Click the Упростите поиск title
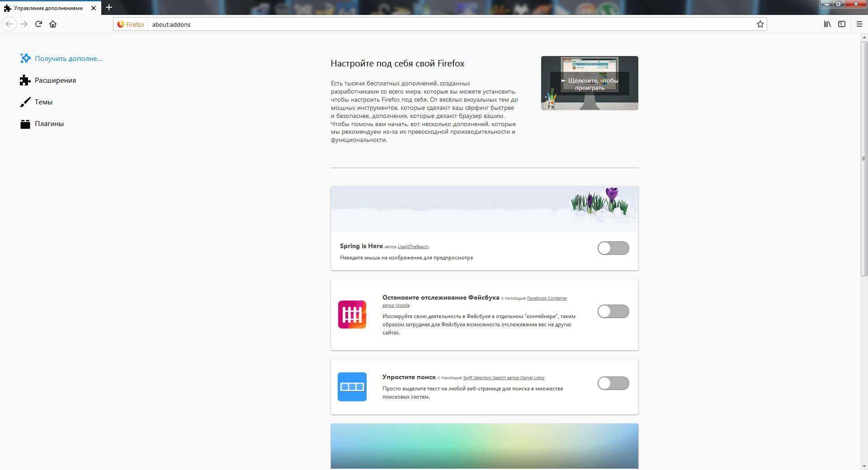Image resolution: width=868 pixels, height=470 pixels. click(409, 377)
